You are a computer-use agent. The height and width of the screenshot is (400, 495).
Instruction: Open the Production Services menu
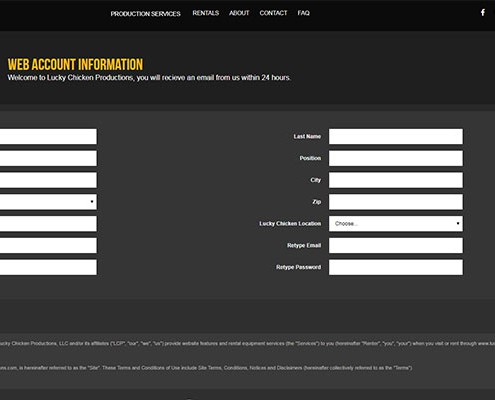[x=146, y=14]
